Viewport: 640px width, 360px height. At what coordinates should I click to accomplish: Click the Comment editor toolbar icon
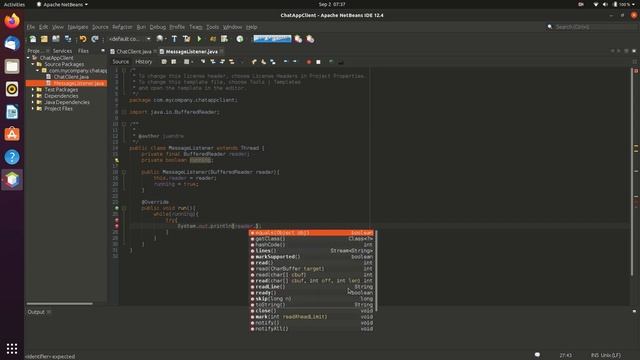coord(331,62)
